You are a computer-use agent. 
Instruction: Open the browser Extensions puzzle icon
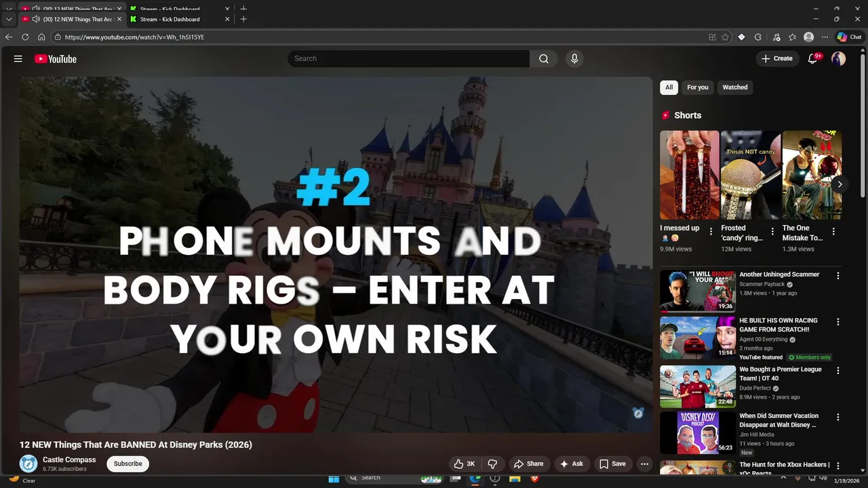tap(758, 37)
